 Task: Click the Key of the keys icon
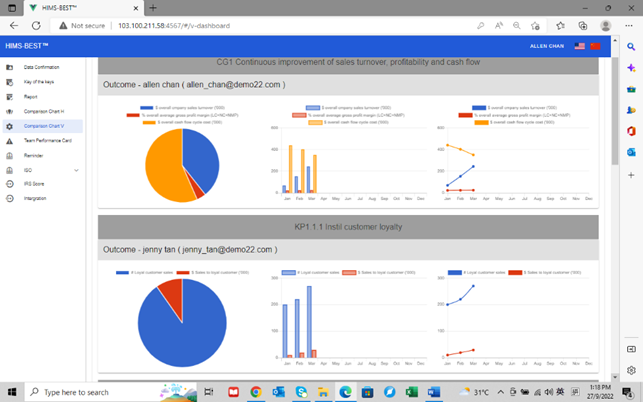(x=9, y=82)
